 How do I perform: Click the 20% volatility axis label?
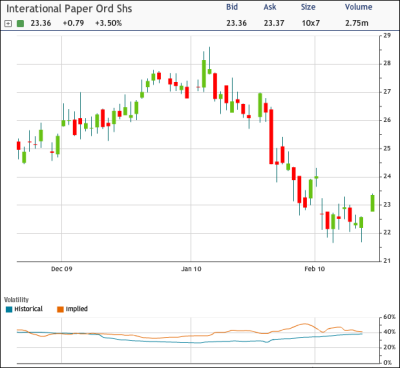pyautogui.click(x=389, y=347)
